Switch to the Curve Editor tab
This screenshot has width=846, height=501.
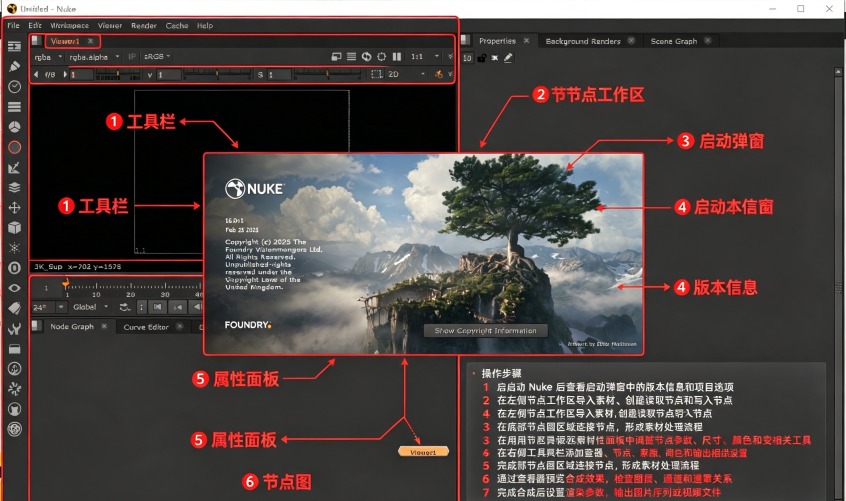(146, 327)
